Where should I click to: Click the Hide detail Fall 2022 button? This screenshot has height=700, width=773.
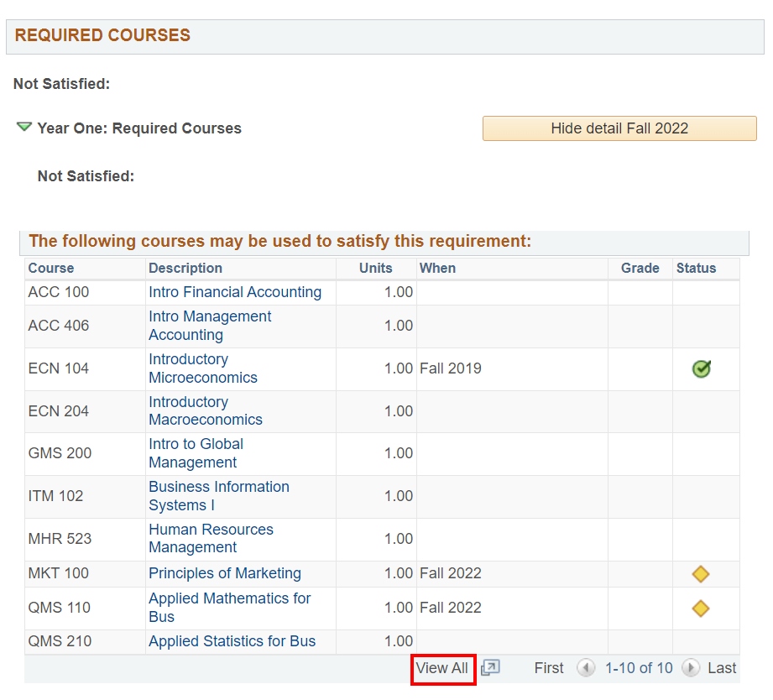point(619,128)
